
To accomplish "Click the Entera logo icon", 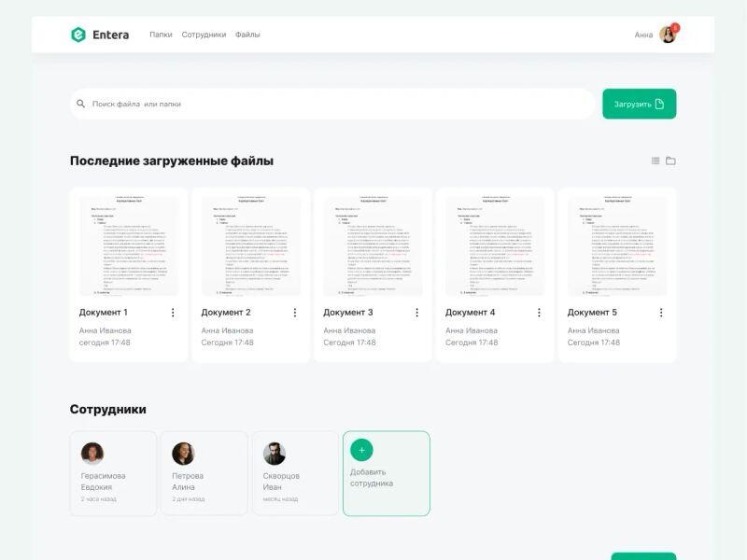I will [x=78, y=35].
